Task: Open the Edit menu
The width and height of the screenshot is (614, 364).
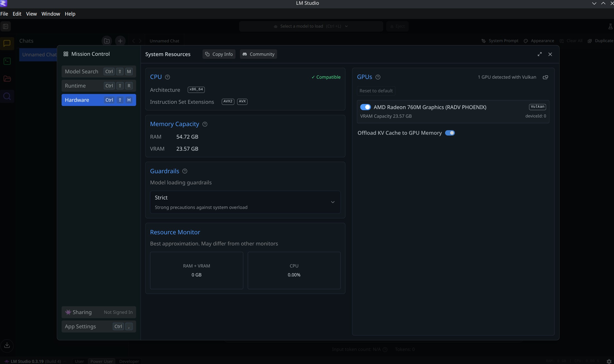Action: tap(17, 14)
